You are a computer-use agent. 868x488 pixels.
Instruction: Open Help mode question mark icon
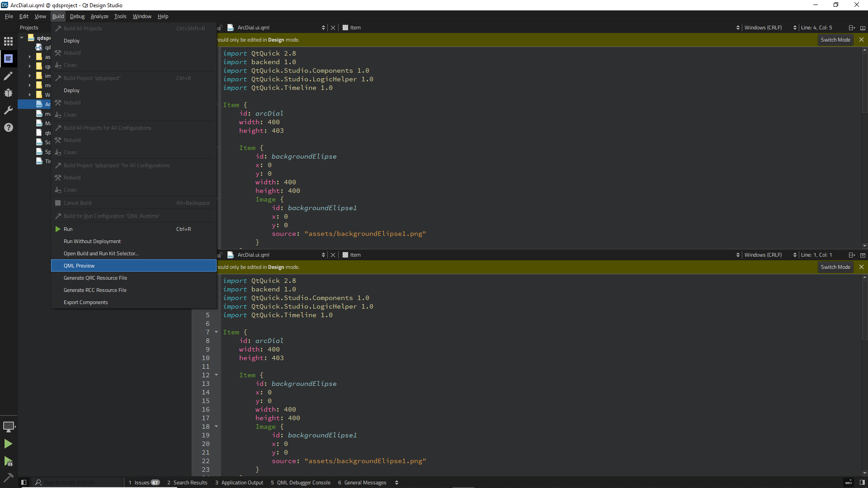pyautogui.click(x=8, y=127)
